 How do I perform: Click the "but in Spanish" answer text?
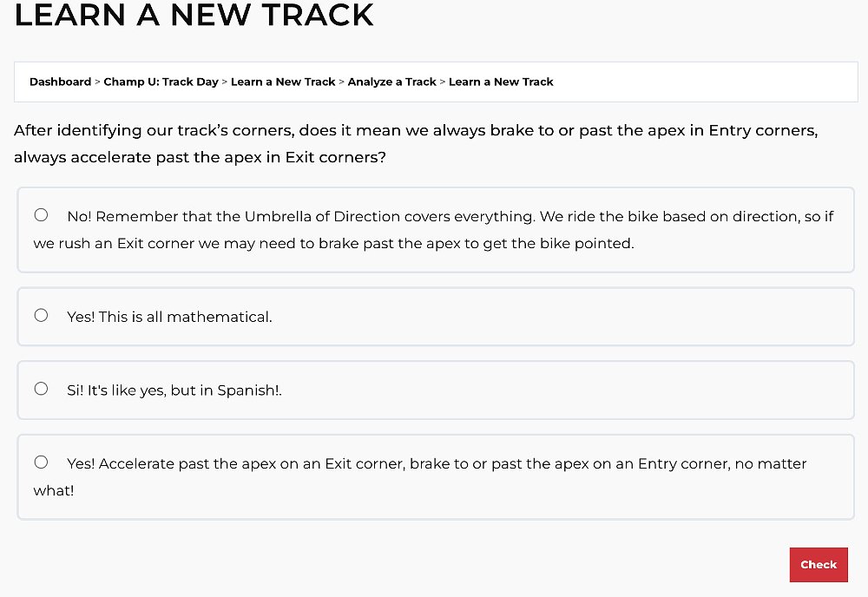[174, 390]
